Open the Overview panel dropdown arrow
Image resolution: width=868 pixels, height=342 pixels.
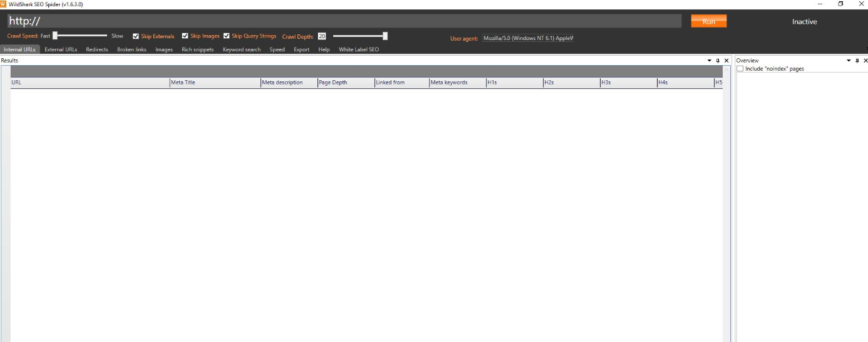point(849,61)
